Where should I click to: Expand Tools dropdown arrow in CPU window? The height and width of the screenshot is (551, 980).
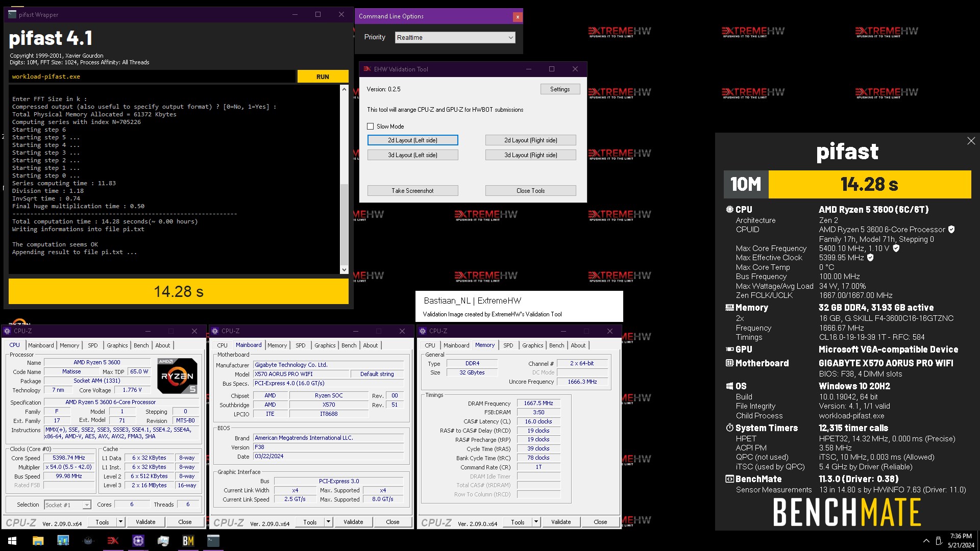pyautogui.click(x=120, y=522)
